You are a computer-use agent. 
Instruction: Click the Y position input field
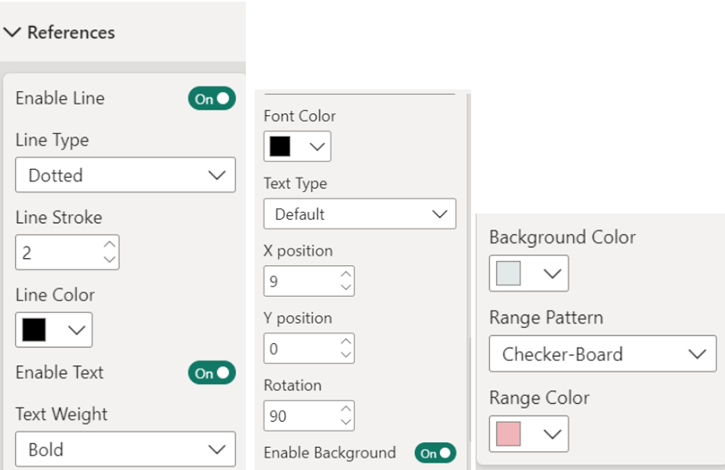(x=299, y=348)
